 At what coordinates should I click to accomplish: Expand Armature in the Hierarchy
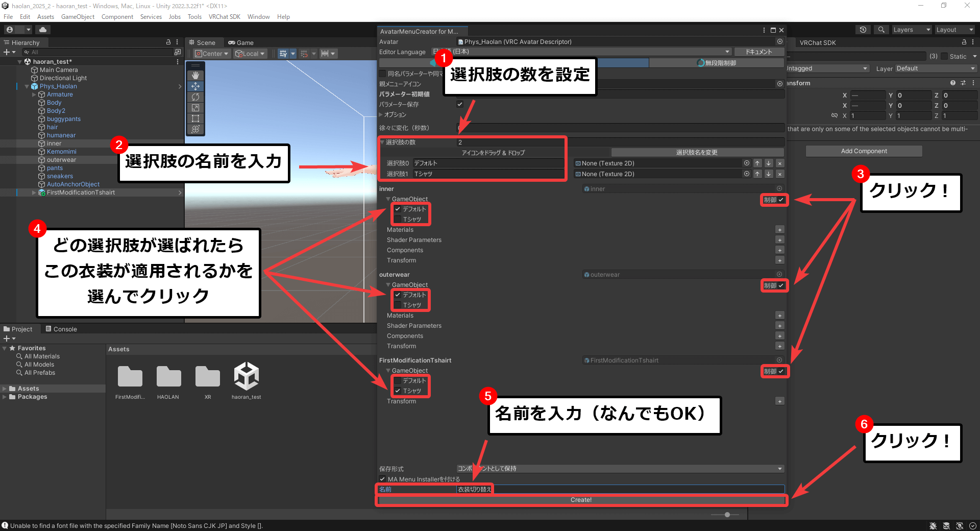pyautogui.click(x=34, y=94)
